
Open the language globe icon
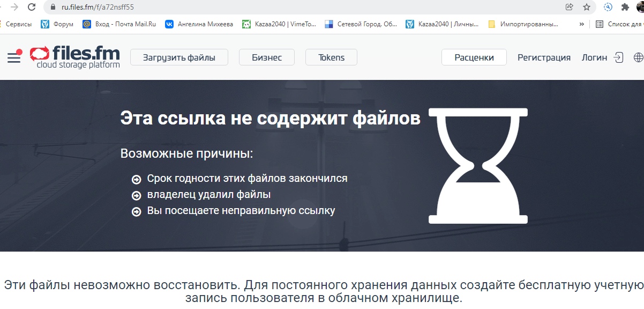pos(638,57)
